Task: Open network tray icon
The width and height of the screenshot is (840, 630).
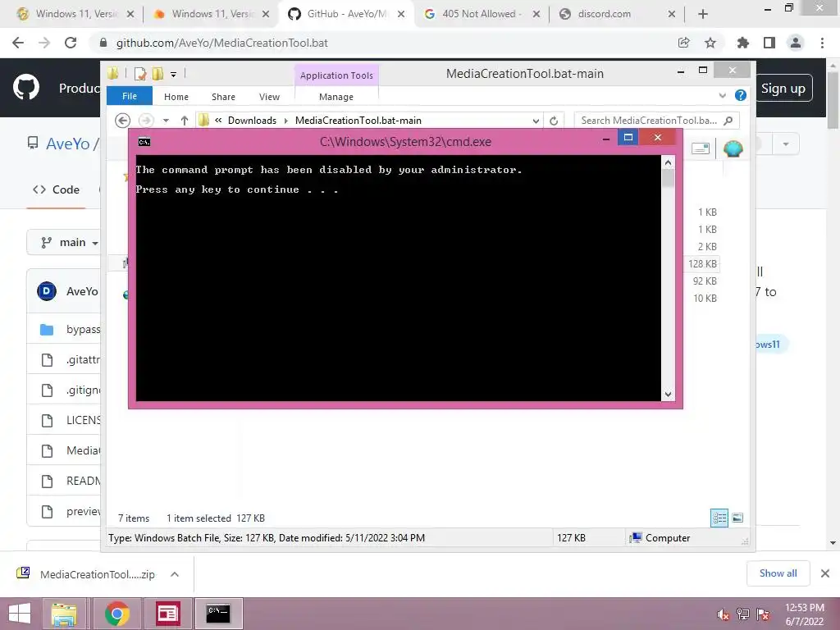Action: pyautogui.click(x=743, y=614)
